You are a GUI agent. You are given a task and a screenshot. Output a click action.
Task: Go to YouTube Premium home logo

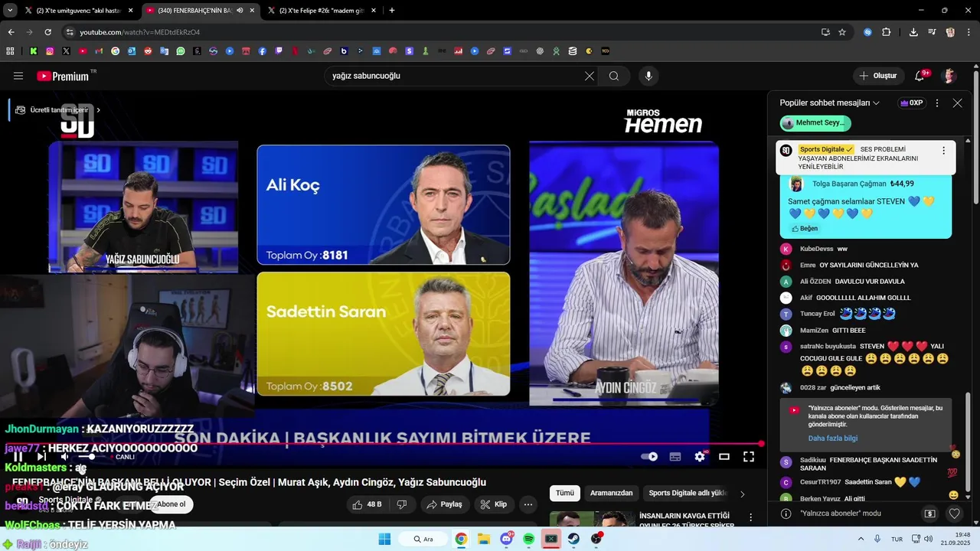pyautogui.click(x=63, y=76)
